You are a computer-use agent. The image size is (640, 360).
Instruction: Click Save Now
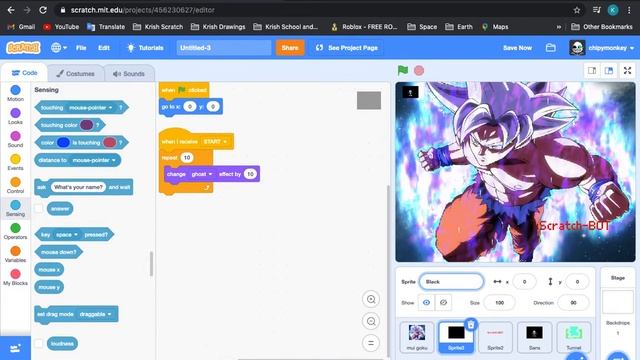(517, 48)
